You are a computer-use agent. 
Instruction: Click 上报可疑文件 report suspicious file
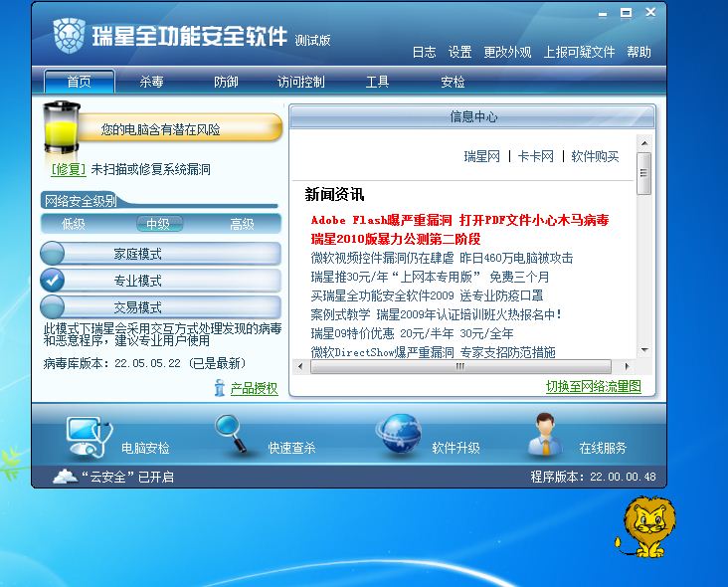point(579,52)
